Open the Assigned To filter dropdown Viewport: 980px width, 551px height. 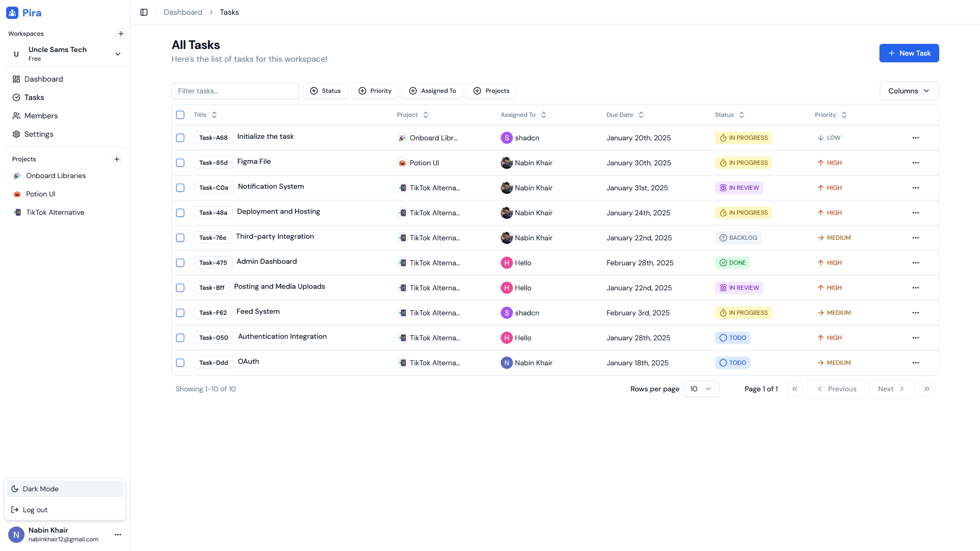pyautogui.click(x=432, y=91)
